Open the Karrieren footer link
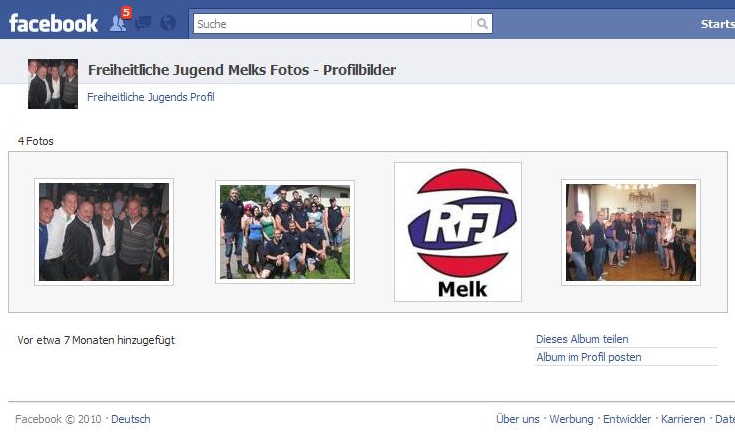 [x=683, y=419]
